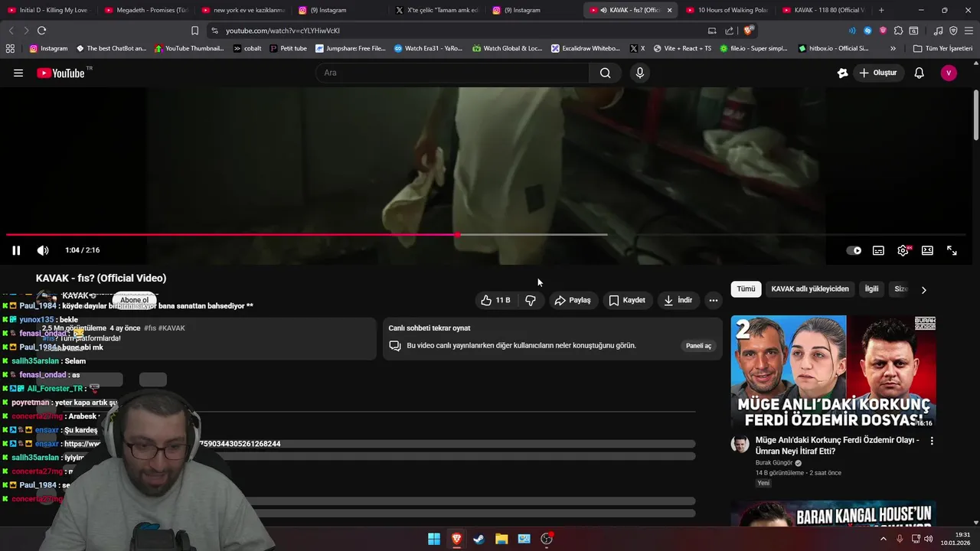The image size is (980, 551).
Task: Select the İlgili filter chip
Action: point(871,289)
